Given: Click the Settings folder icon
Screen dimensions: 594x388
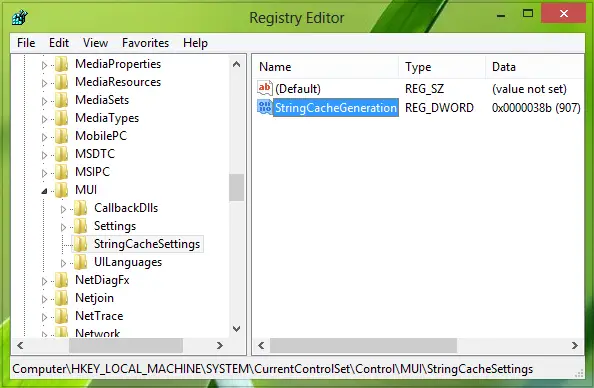Looking at the screenshot, I should point(80,226).
